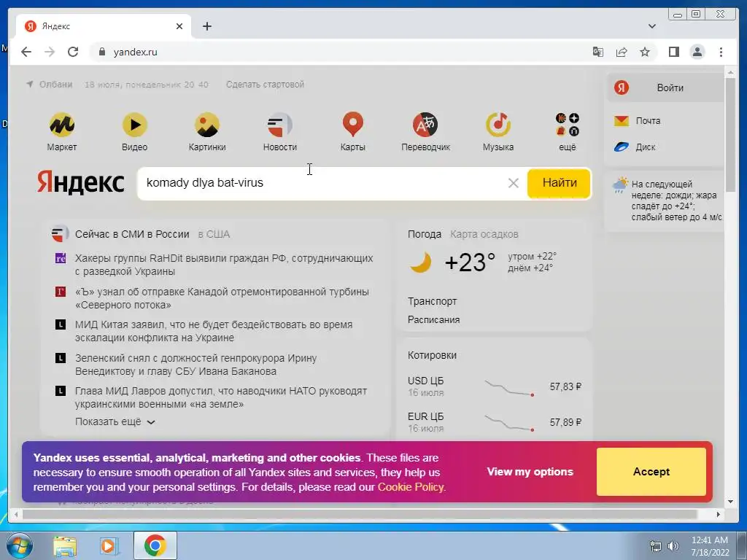Open Chrome three-dot menu
Screen dimensions: 747x560
click(x=721, y=52)
